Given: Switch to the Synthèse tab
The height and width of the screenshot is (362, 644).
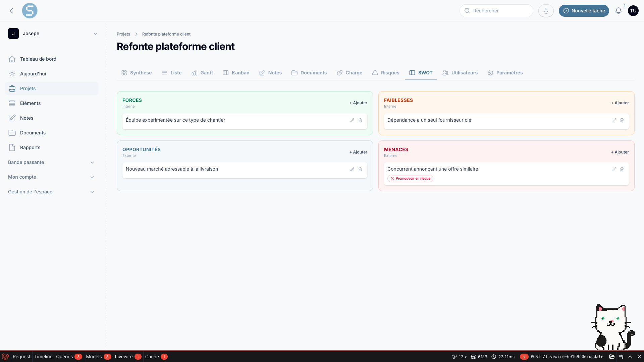Looking at the screenshot, I should click(137, 73).
